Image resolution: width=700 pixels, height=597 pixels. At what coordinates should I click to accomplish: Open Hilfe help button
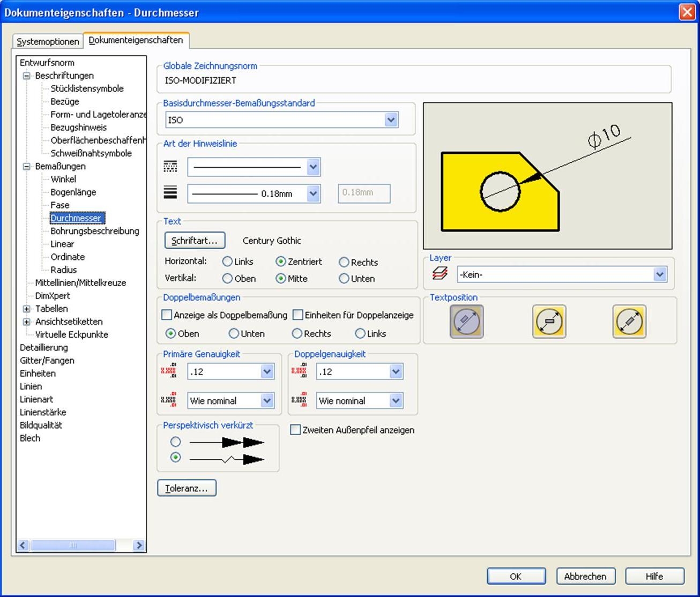click(654, 576)
